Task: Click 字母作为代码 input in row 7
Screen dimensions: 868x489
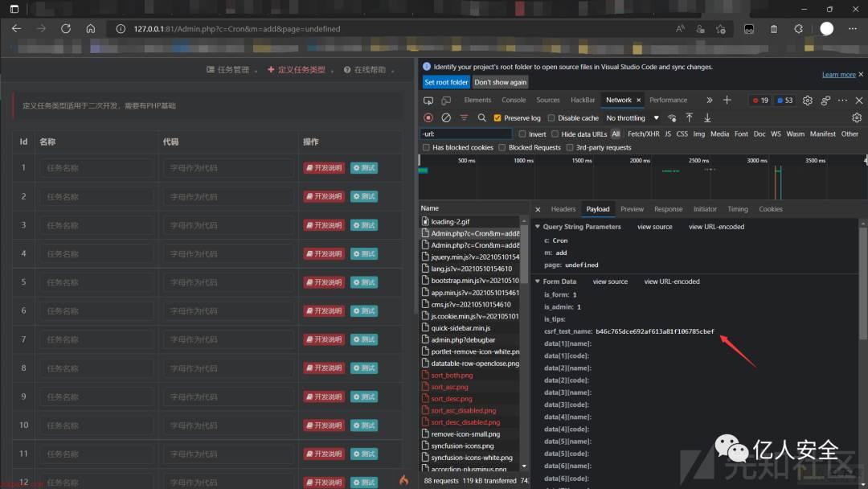Action: click(228, 339)
